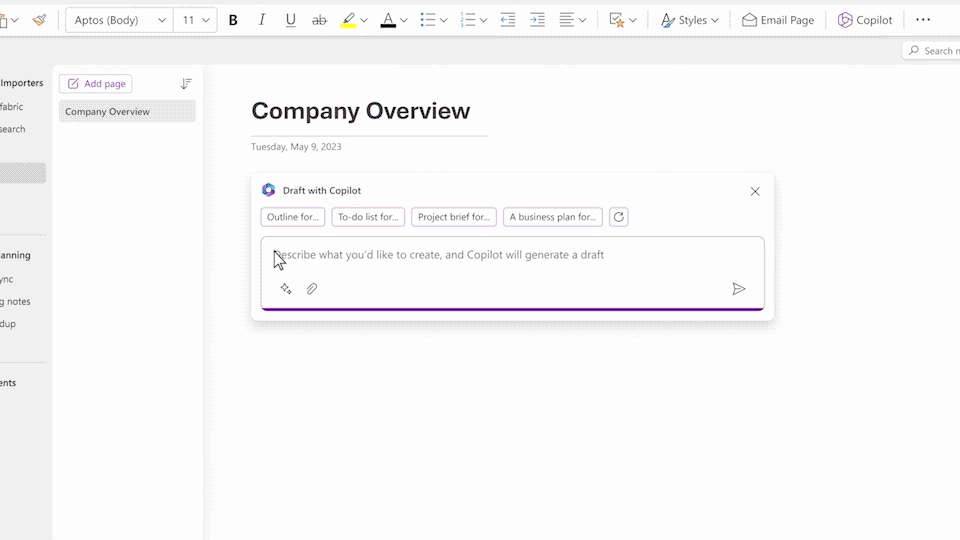Increase the indent level
960x540 pixels.
pos(537,20)
